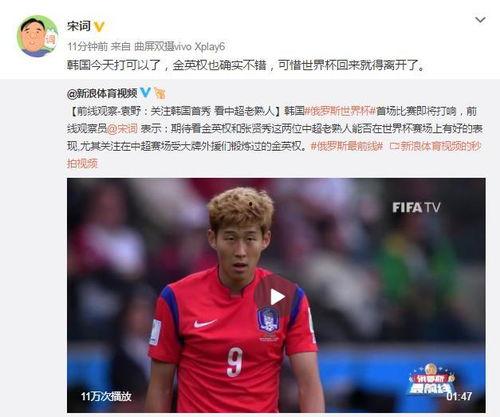Open the post options chevron menu
500x417 pixels.
480,20
